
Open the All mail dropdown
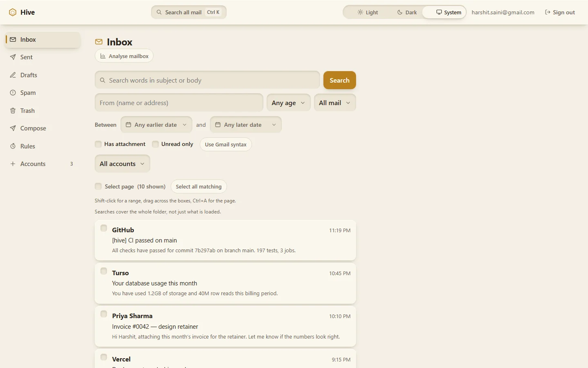tap(335, 103)
